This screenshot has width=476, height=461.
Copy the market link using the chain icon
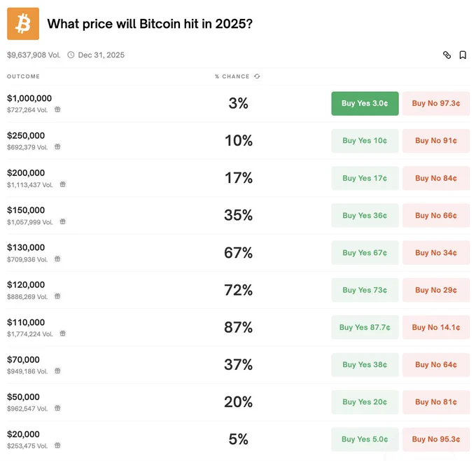(x=447, y=55)
